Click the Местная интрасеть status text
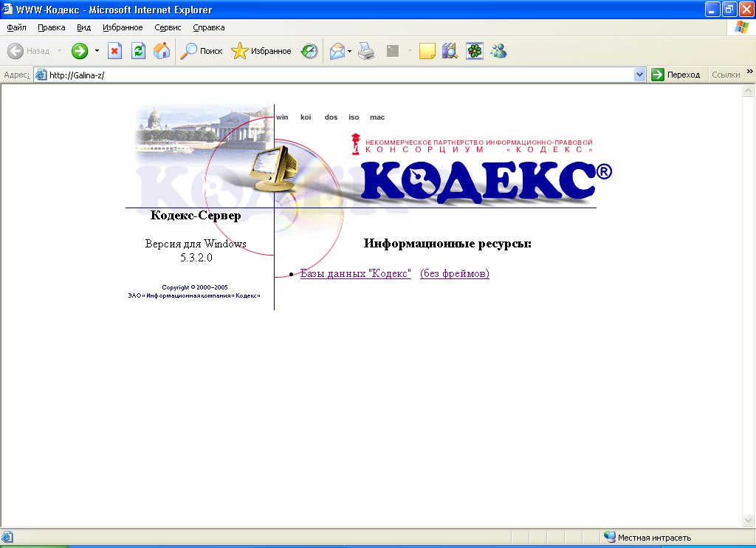Image resolution: width=756 pixels, height=548 pixels. click(654, 538)
